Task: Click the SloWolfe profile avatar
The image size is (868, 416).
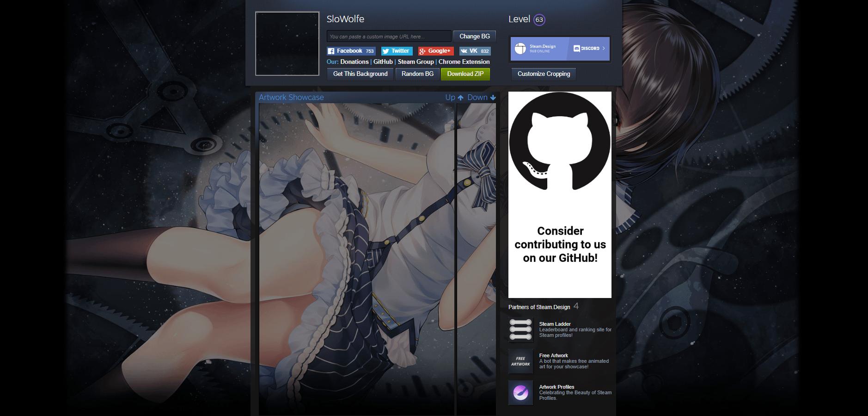Action: tap(287, 43)
